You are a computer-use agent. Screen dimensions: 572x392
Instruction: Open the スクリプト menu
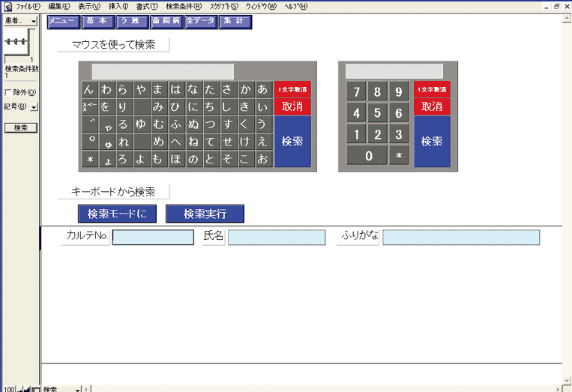tap(223, 6)
